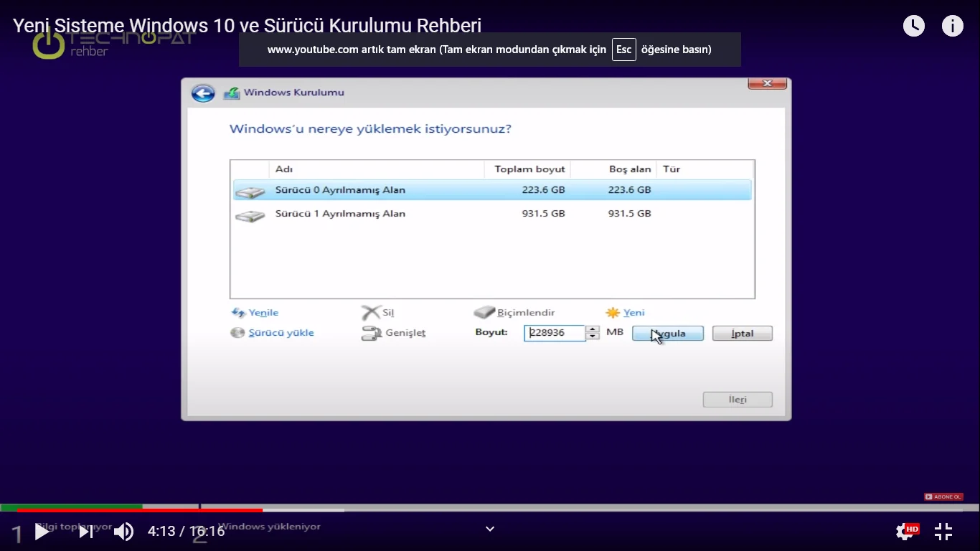The height and width of the screenshot is (551, 980).
Task: Play the video
Action: [x=42, y=532]
